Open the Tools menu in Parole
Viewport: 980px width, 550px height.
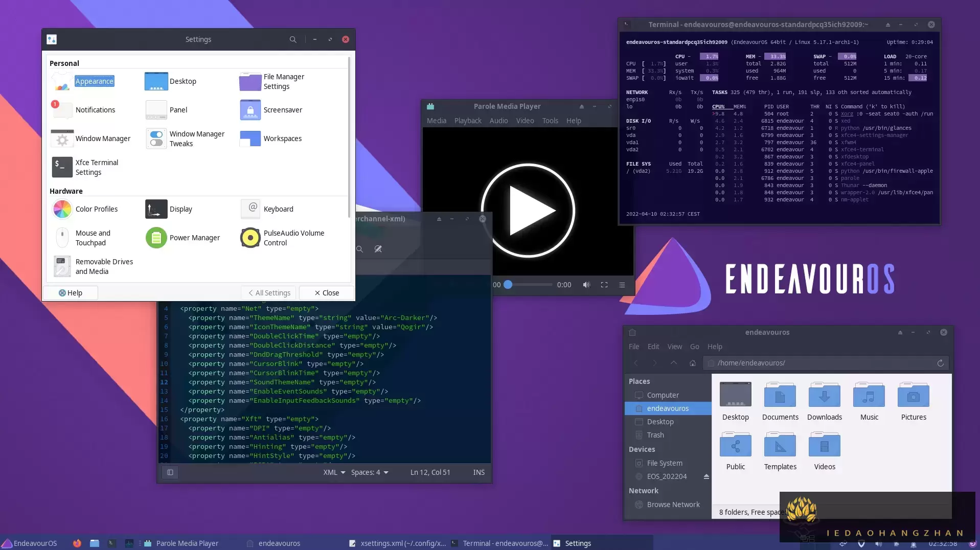(x=550, y=121)
